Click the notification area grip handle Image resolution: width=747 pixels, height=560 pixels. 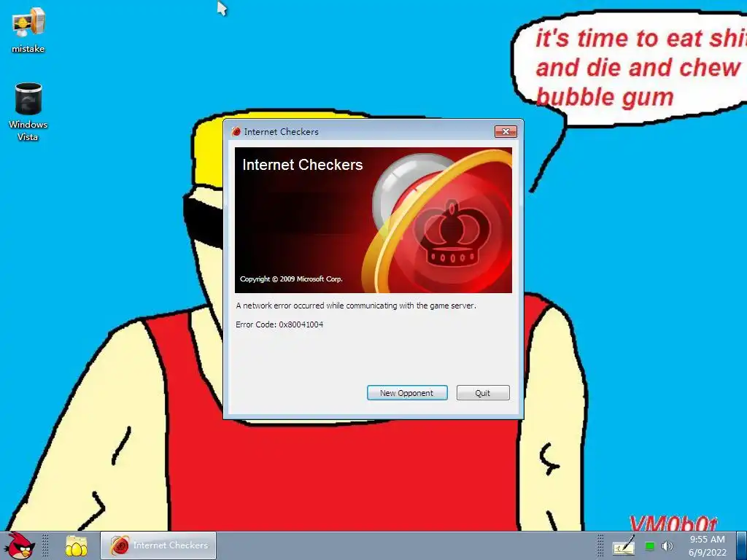pos(600,545)
